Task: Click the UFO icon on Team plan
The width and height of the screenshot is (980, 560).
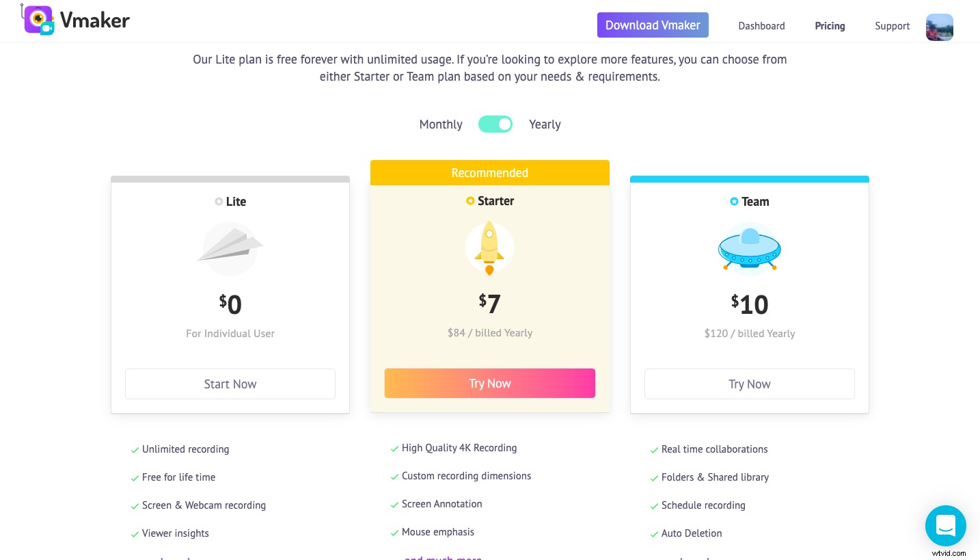Action: coord(750,248)
